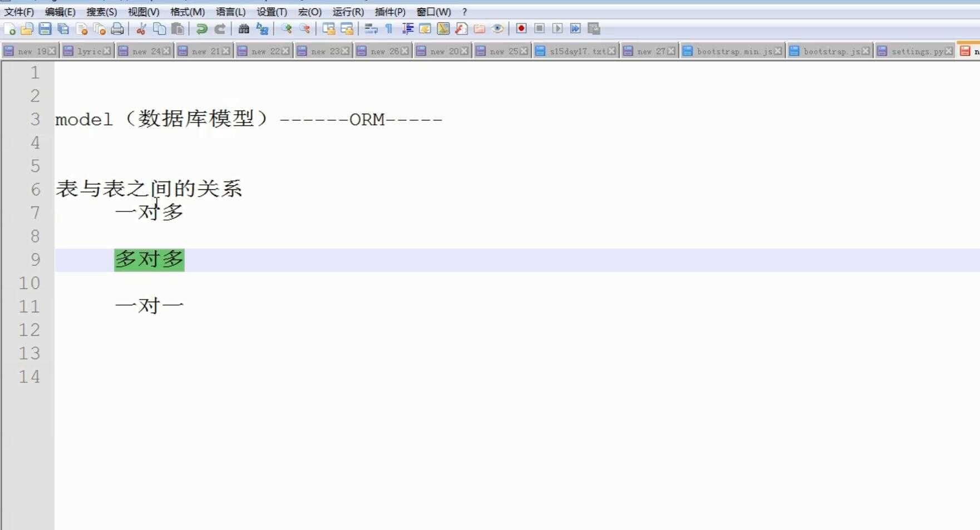Open the 语言(L) menu
This screenshot has height=530, width=980.
click(x=231, y=12)
